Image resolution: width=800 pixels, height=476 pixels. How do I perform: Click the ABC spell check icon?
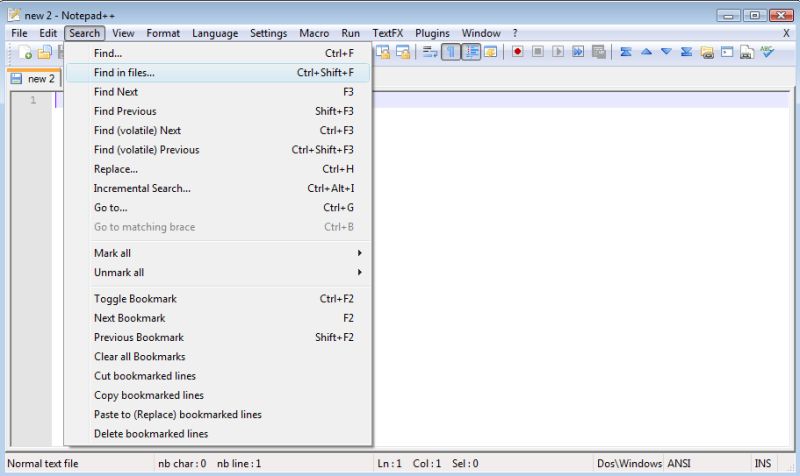[767, 52]
